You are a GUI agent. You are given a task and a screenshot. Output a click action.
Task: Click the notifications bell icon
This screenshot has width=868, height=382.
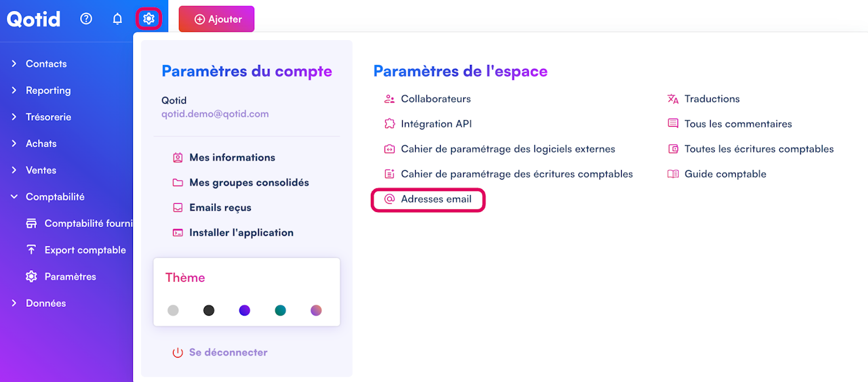click(117, 19)
